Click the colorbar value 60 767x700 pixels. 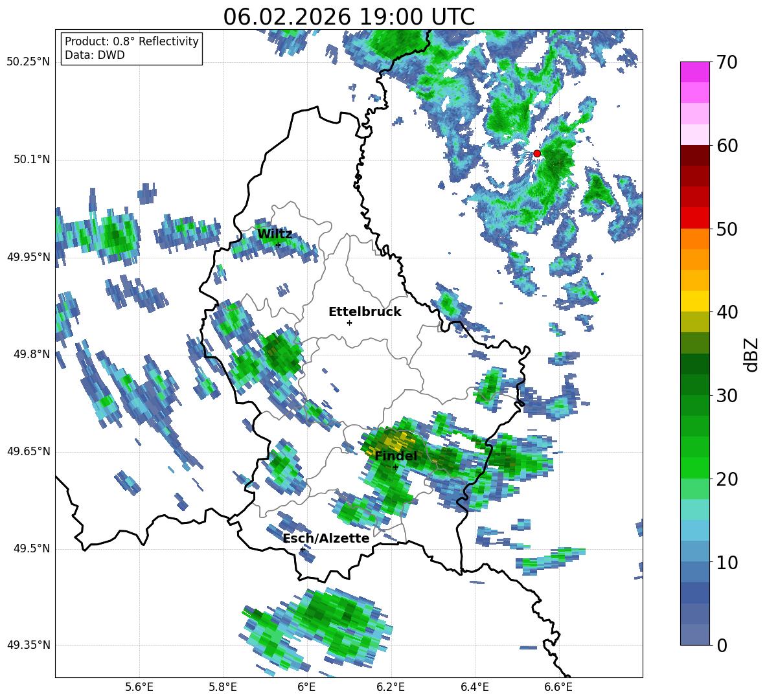(726, 146)
